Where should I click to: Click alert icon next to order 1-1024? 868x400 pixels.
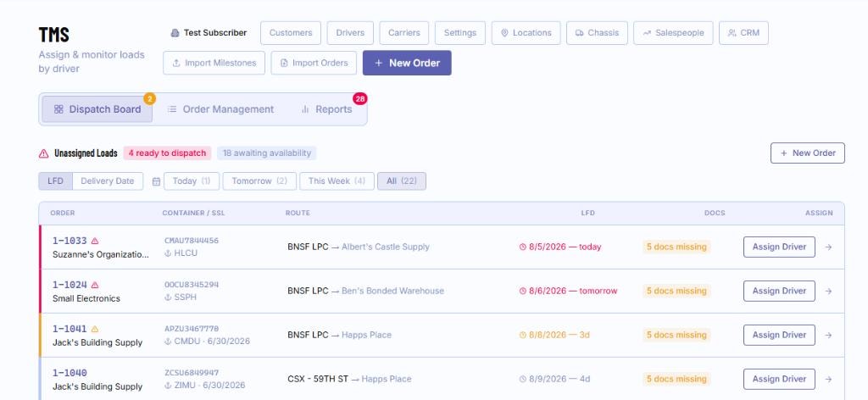pos(95,285)
